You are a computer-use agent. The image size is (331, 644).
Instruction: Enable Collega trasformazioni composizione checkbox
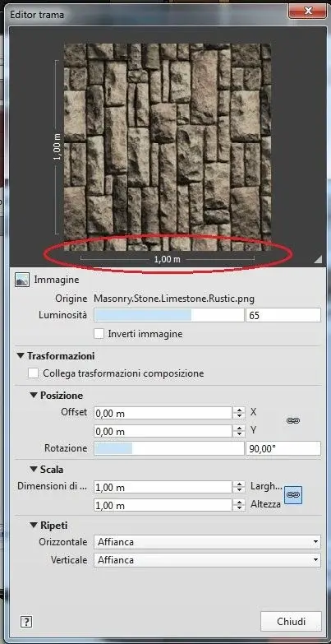[34, 373]
